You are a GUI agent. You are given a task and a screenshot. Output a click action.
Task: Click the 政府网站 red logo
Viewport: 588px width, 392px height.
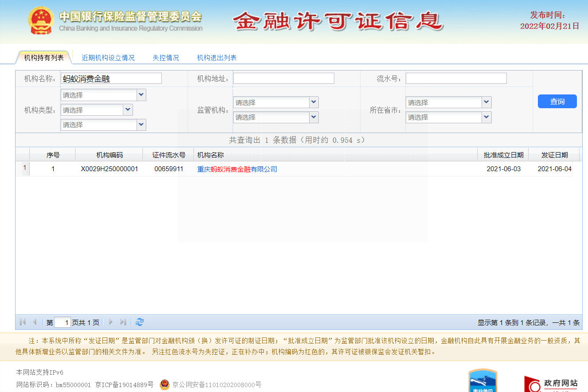tap(551, 384)
